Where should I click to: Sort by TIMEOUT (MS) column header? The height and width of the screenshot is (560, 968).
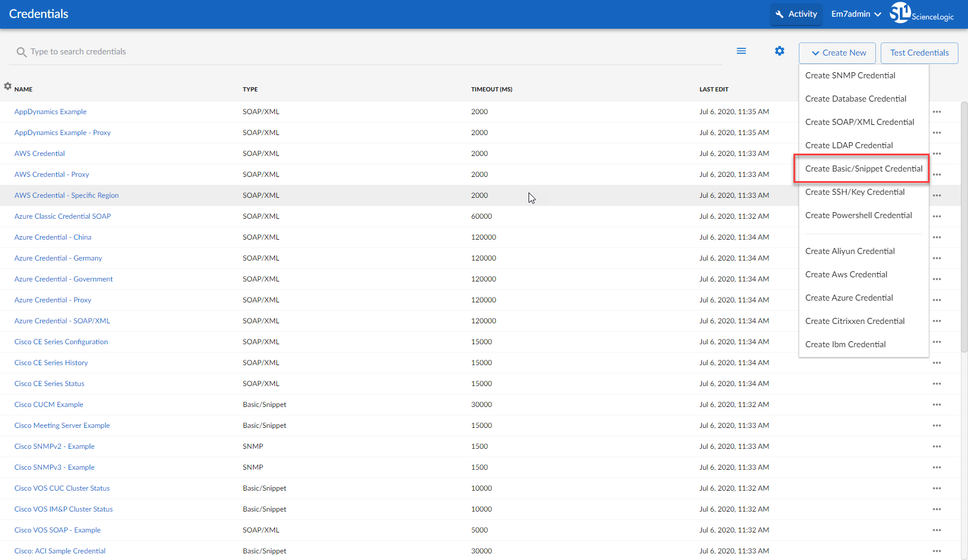(491, 89)
